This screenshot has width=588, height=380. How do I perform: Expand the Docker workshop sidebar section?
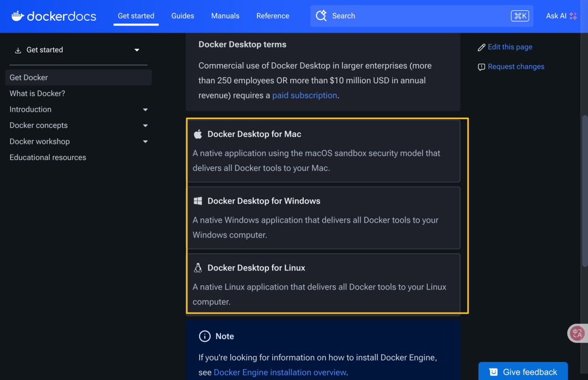pos(145,142)
